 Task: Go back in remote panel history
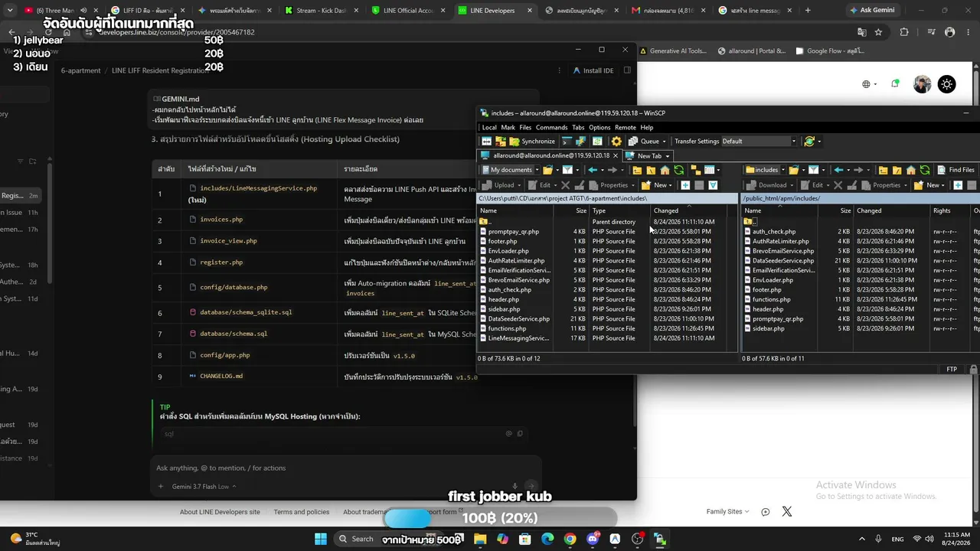838,170
